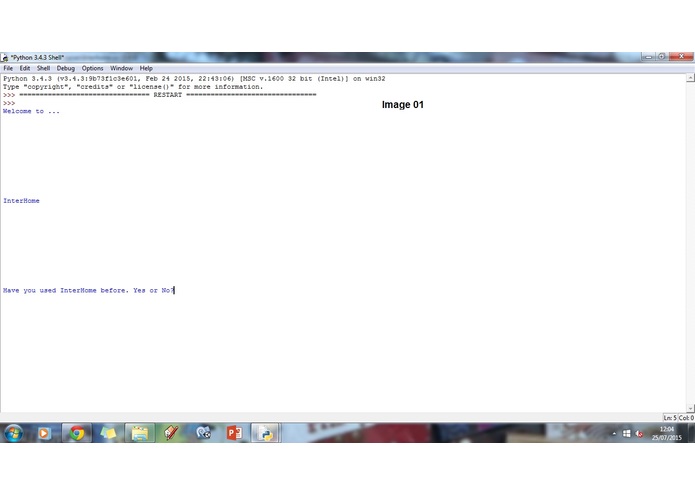Screen dimensions: 695x494
Task: Launch Google Chrome from taskbar
Action: [x=77, y=433]
